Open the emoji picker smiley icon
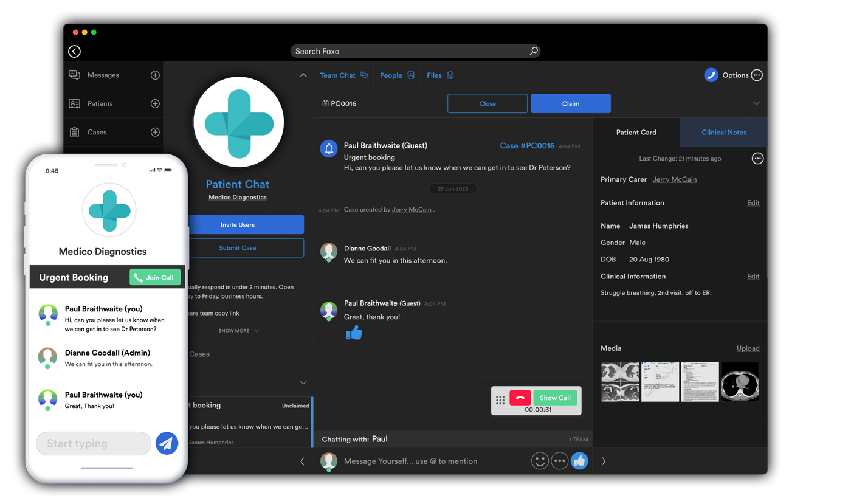The image size is (851, 504). click(540, 461)
